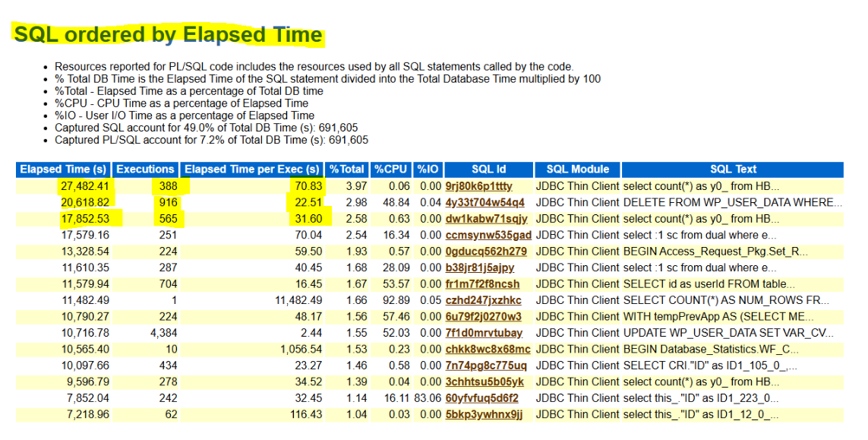Click the 7f1d0mrvtubay SQL Id link
The height and width of the screenshot is (440, 868).
(484, 333)
